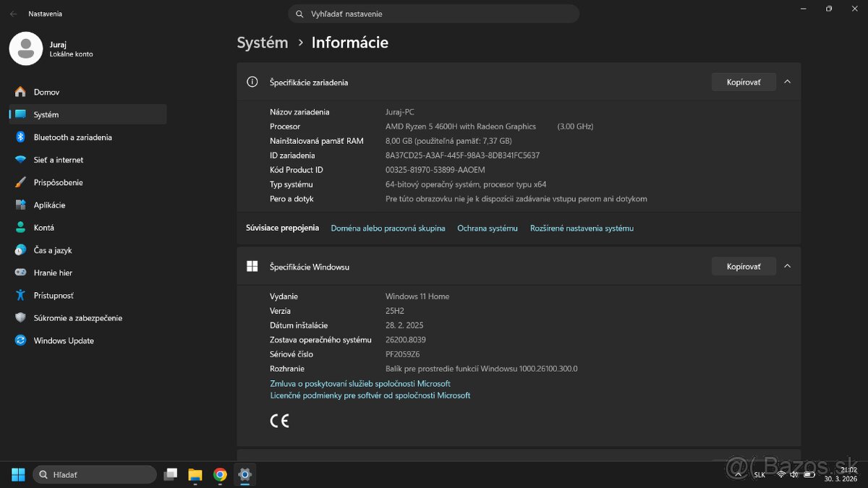This screenshot has width=868, height=488.
Task: Select the Súkromie a zabezpečenie shield icon
Action: [17, 317]
